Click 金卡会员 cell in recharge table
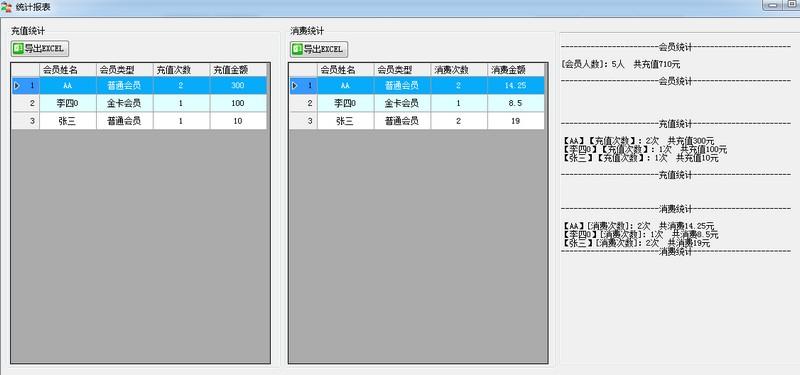This screenshot has width=800, height=375. coord(125,103)
